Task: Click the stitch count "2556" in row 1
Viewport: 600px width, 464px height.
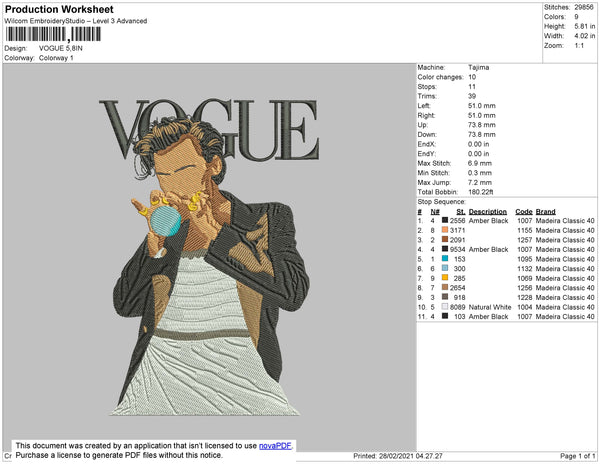Action: click(x=457, y=221)
